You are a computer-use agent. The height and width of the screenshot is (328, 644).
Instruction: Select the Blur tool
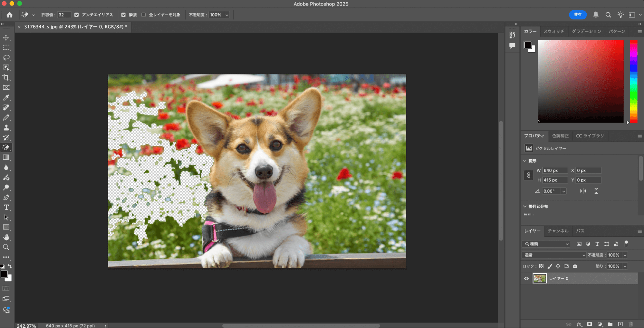(x=6, y=167)
